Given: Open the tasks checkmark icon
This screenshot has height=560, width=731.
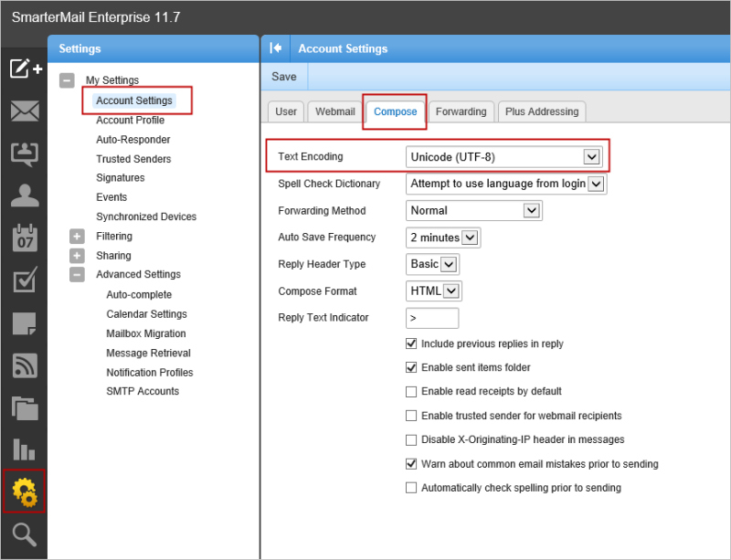Looking at the screenshot, I should point(25,281).
